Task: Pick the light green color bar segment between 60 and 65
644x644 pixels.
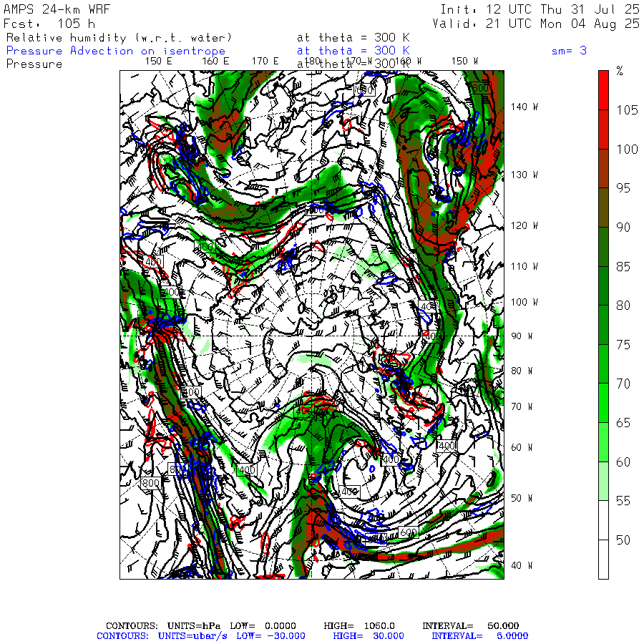Action: coord(603,442)
